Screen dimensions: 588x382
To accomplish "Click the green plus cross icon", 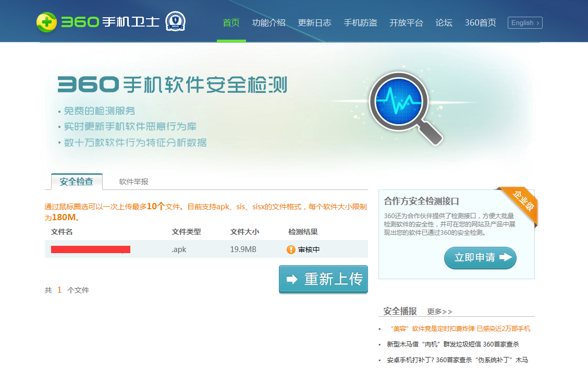I will [46, 22].
